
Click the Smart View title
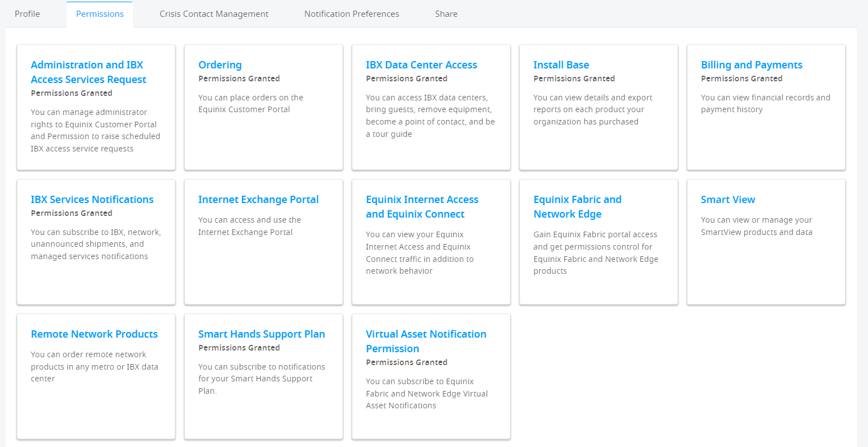point(728,200)
